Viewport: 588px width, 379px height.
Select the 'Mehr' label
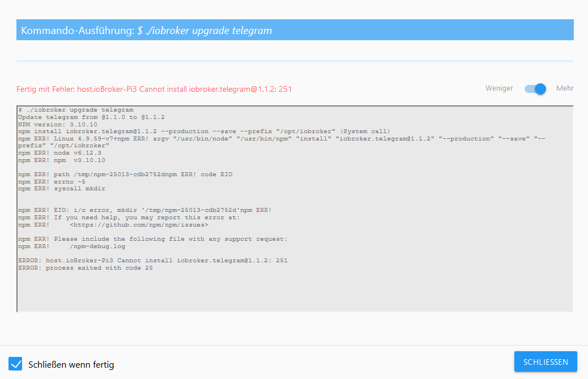[565, 88]
